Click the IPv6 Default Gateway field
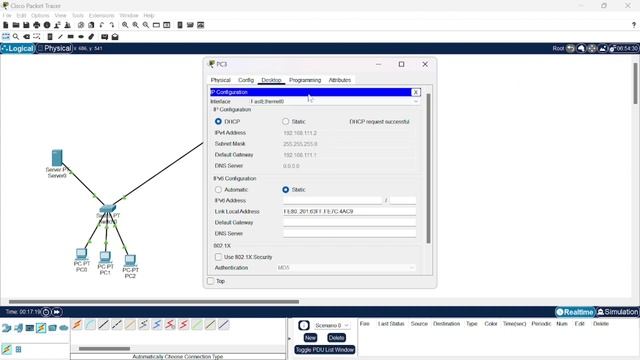 349,222
